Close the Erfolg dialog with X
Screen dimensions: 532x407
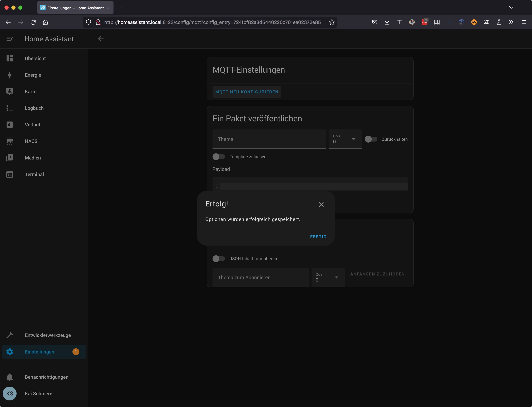point(321,205)
